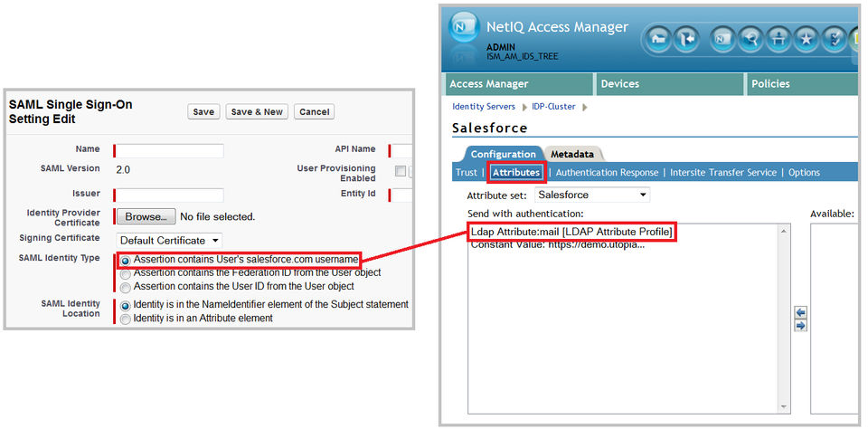The height and width of the screenshot is (429, 868).
Task: Move attribute left with the left arrow button
Action: pos(800,313)
